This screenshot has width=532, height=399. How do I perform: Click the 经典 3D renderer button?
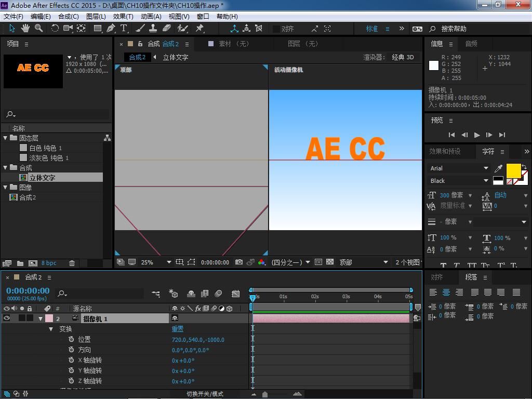tap(403, 57)
